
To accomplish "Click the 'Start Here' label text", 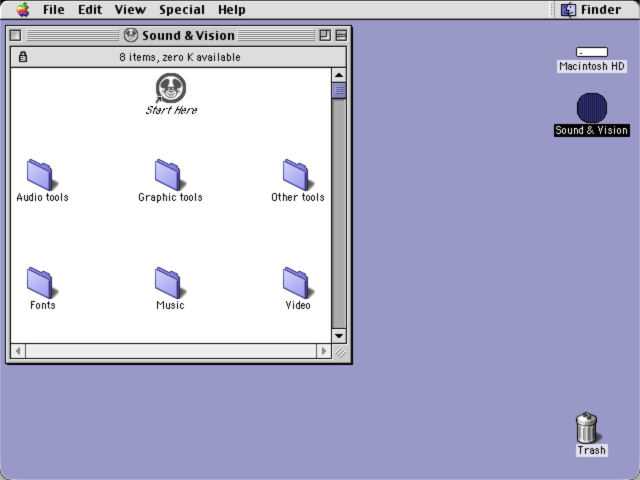I will [171, 110].
